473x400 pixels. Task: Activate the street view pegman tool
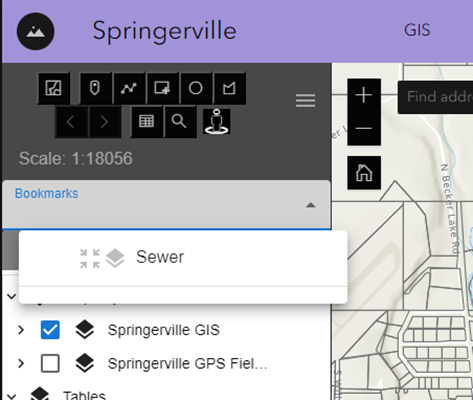[x=217, y=121]
